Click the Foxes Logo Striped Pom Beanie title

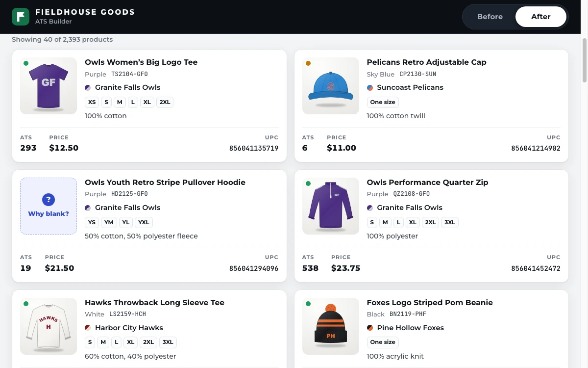[x=430, y=303]
